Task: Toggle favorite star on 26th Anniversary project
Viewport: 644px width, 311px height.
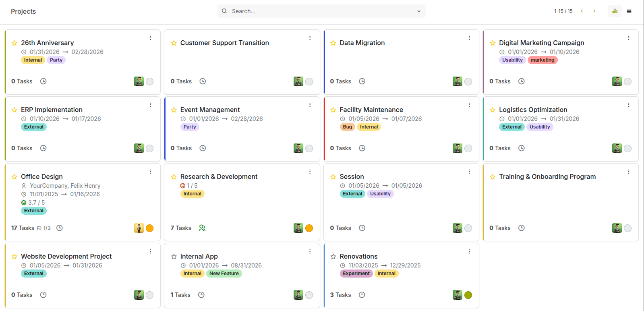Action: point(14,43)
